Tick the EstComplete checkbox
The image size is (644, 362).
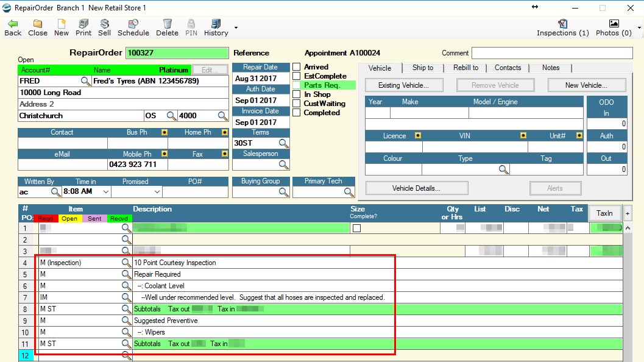click(296, 76)
